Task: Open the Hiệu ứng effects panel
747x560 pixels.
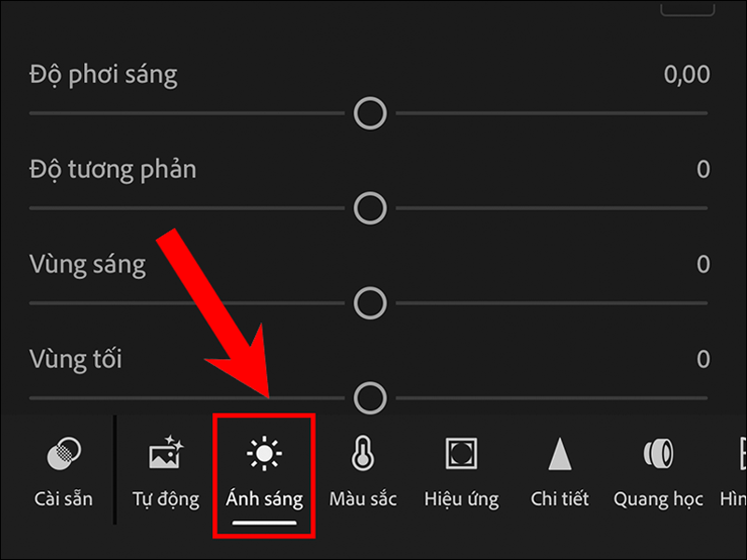Action: pyautogui.click(x=461, y=471)
